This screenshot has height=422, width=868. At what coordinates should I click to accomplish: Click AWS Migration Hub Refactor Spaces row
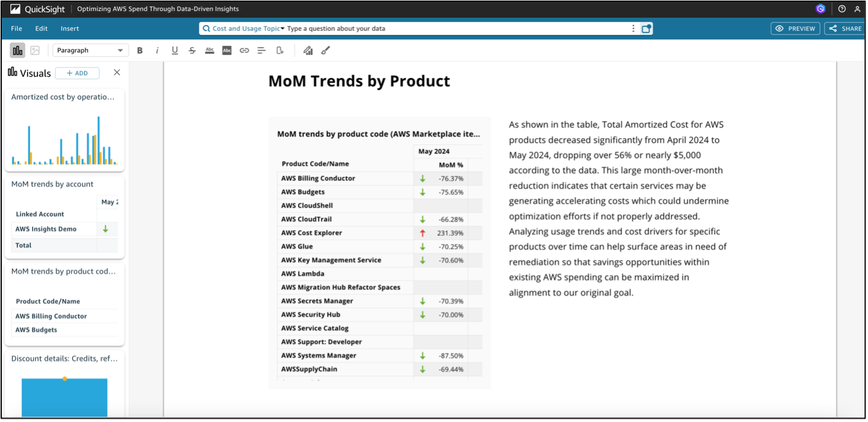point(380,287)
